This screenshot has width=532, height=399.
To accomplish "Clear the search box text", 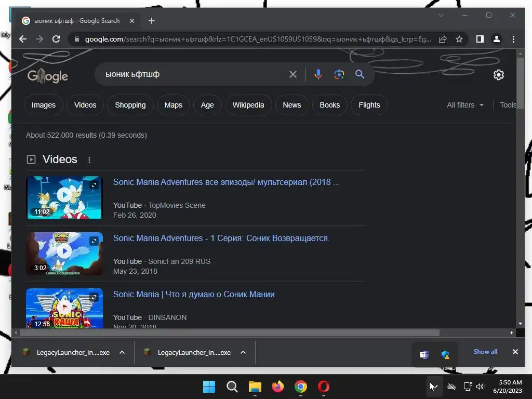I will tap(293, 74).
